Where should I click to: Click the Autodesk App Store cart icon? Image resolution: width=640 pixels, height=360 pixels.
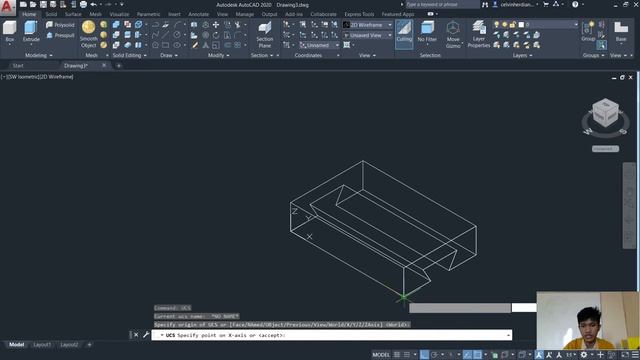click(546, 4)
